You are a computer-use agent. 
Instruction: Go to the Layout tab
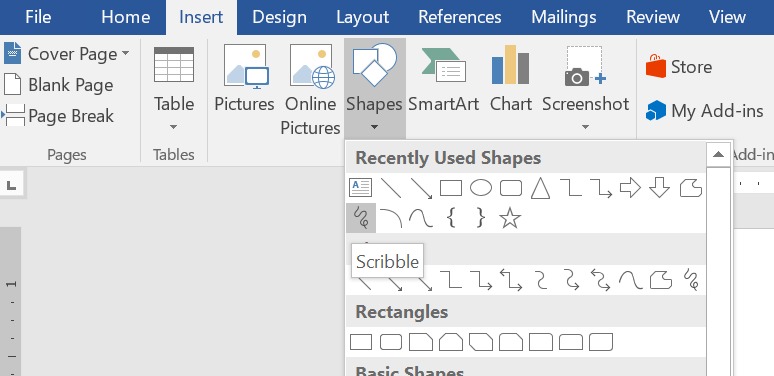pos(362,17)
